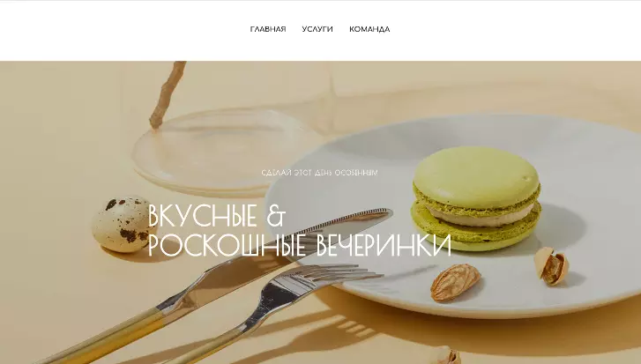Open the ГЛАВНАЯ menu item
Viewport: 641px width, 364px height.
pyautogui.click(x=268, y=29)
